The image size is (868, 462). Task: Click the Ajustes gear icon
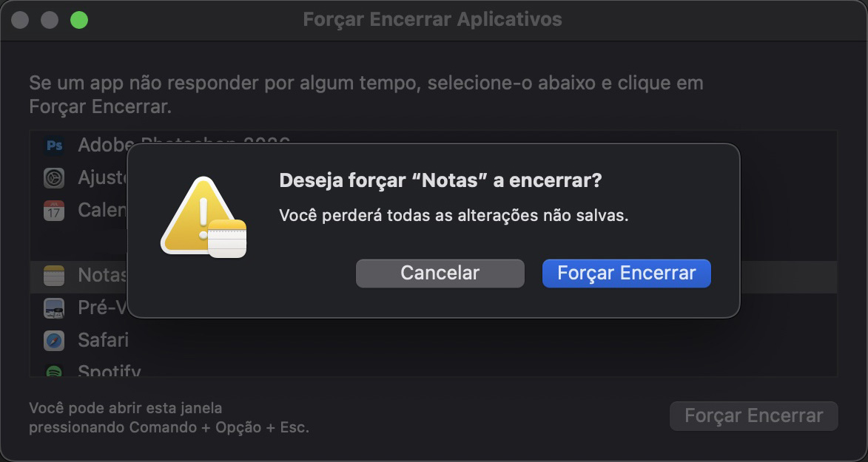(54, 177)
